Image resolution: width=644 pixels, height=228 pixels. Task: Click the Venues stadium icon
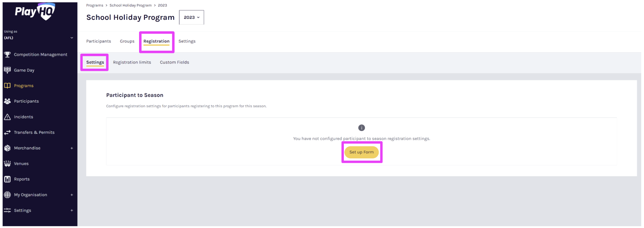7,163
